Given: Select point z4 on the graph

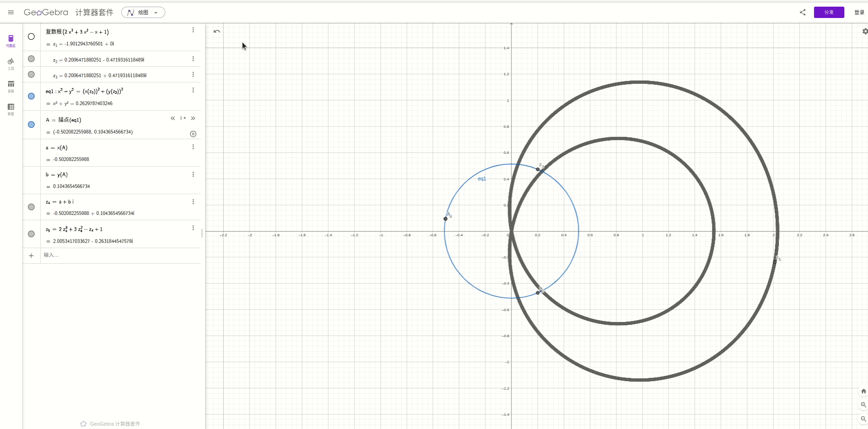Looking at the screenshot, I should pyautogui.click(x=446, y=219).
